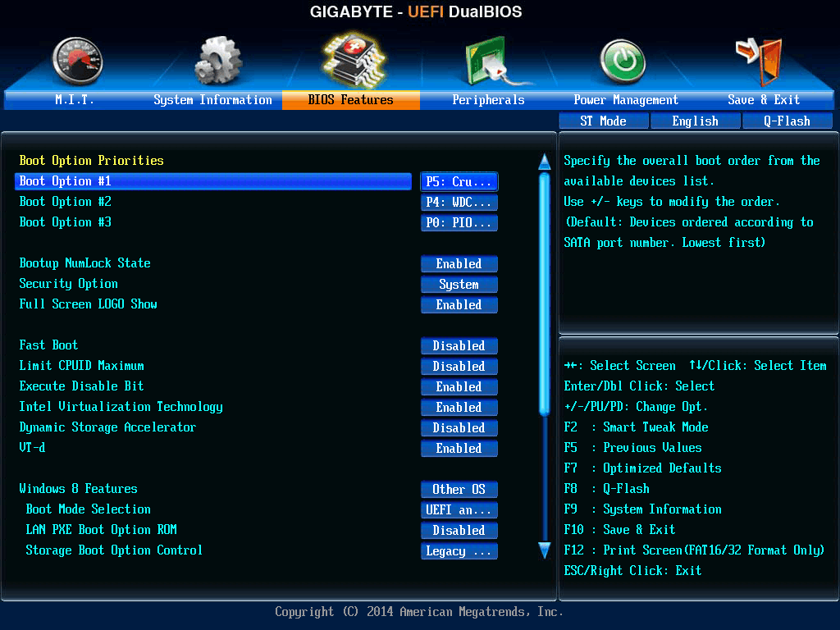Image resolution: width=840 pixels, height=630 pixels.
Task: Change Security Option System value
Action: coord(459,284)
